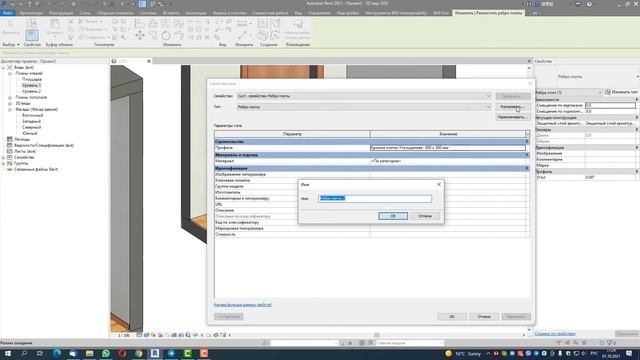
Task: Select the Align tool in Modify panel
Action: click(140, 23)
